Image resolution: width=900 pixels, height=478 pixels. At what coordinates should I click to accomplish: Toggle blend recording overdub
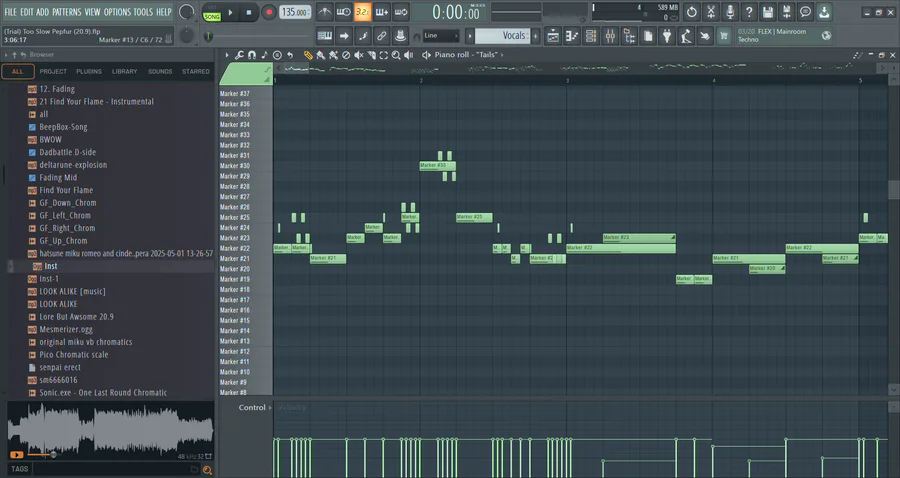(381, 11)
